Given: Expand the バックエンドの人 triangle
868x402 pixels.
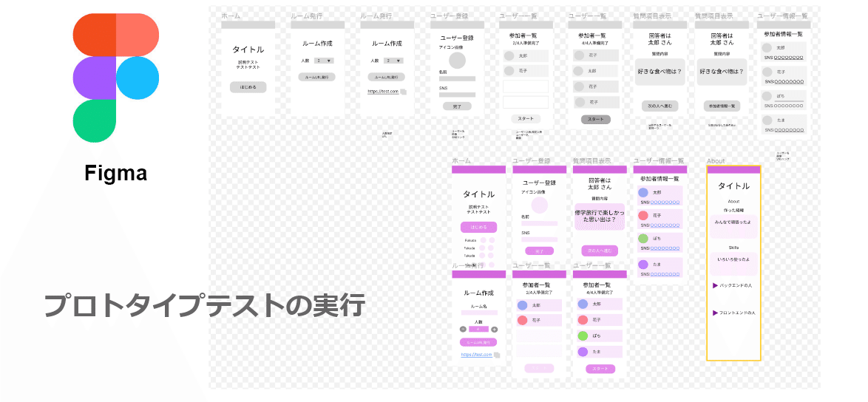Looking at the screenshot, I should [715, 285].
